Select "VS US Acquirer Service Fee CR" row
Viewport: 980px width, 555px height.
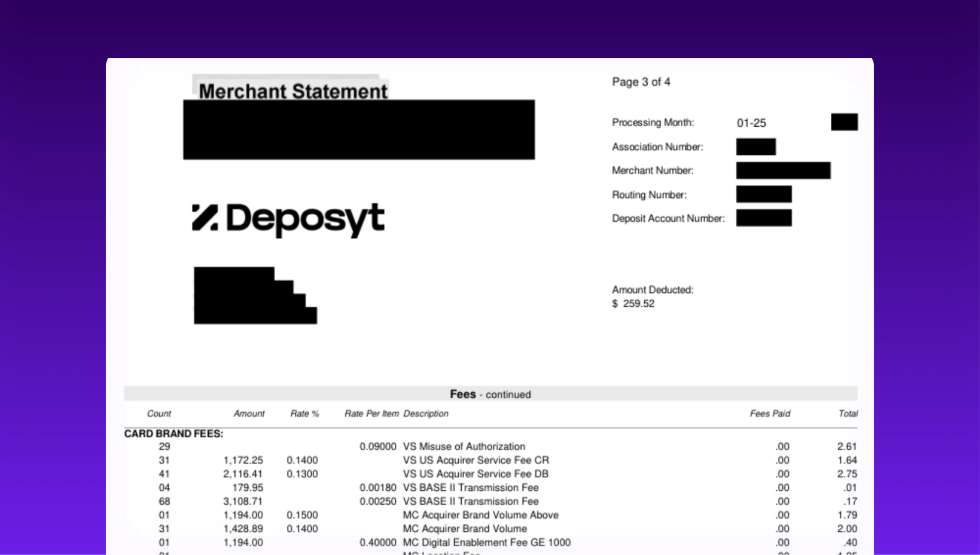(x=490, y=460)
